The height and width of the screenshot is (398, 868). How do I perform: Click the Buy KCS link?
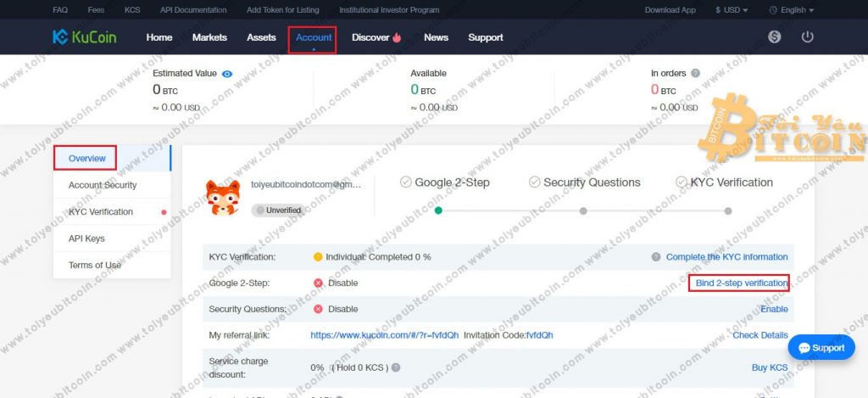click(x=770, y=367)
